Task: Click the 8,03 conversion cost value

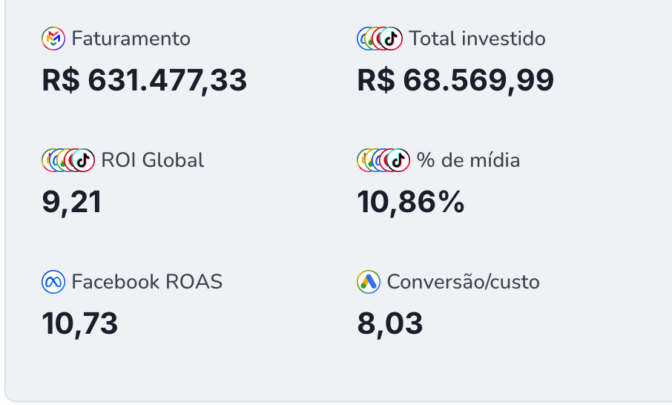Action: (390, 324)
